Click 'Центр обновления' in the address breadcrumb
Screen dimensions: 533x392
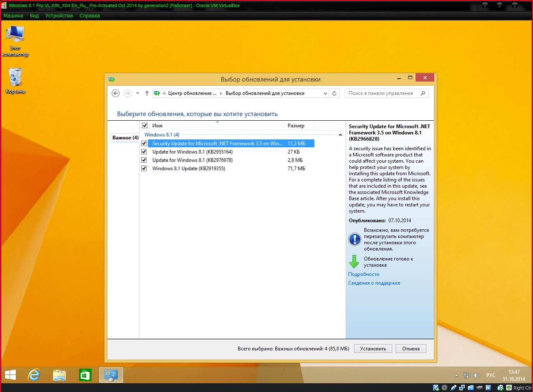coord(192,93)
